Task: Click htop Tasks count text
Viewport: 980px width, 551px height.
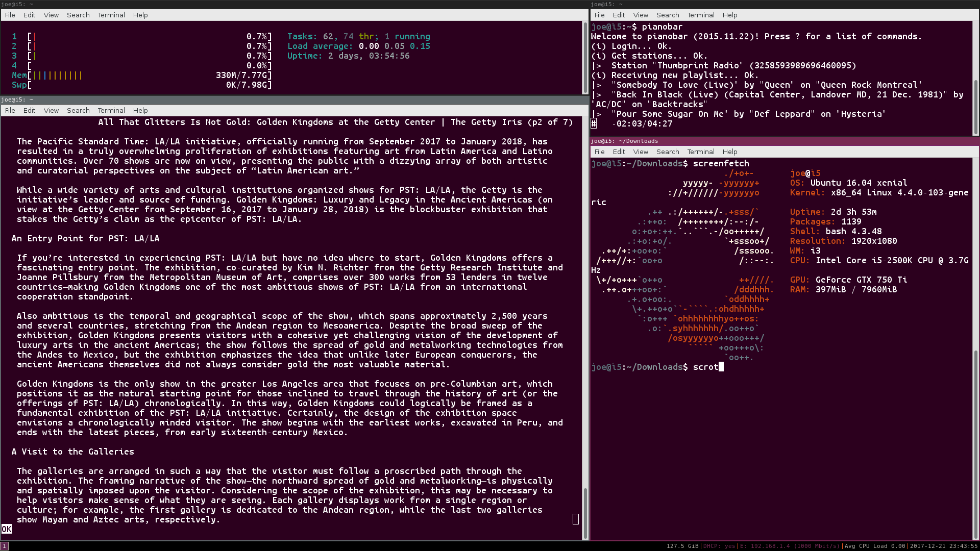Action: pos(359,36)
